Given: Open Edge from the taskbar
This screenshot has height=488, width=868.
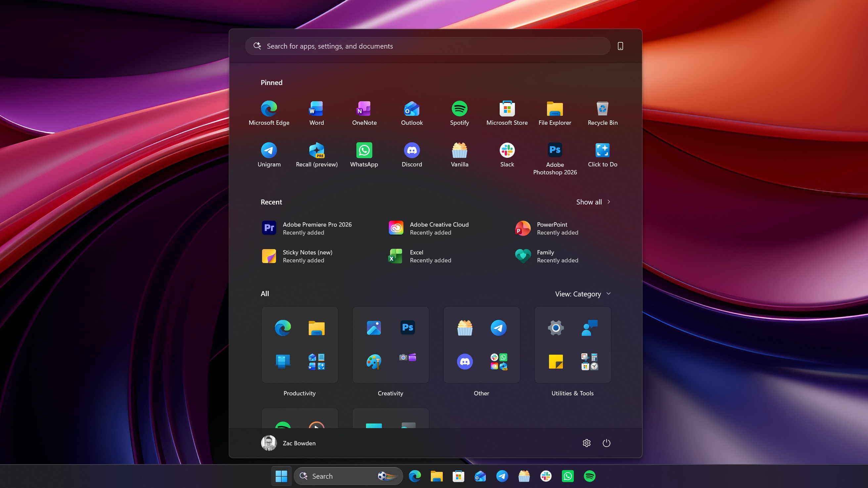Looking at the screenshot, I should point(415,476).
